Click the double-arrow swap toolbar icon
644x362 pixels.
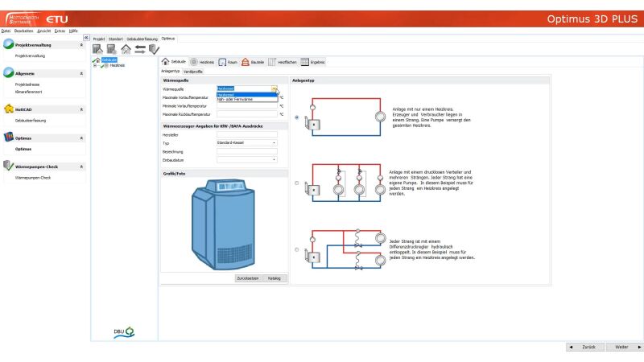click(139, 50)
